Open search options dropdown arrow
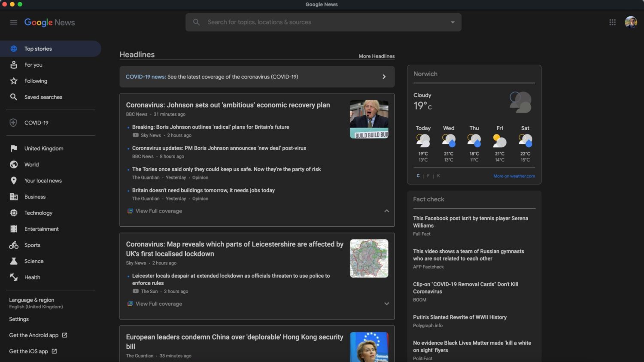644x362 pixels. pyautogui.click(x=453, y=22)
